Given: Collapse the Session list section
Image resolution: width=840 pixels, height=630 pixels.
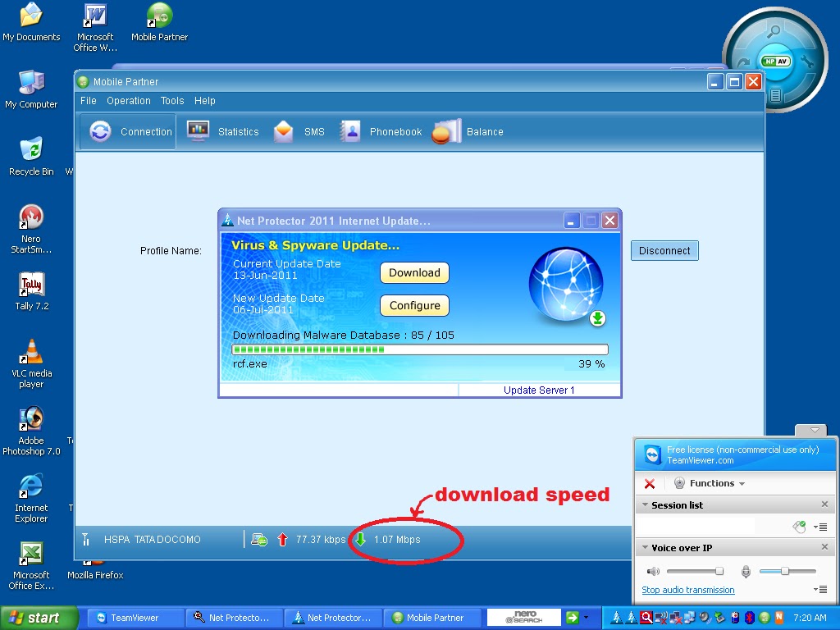Looking at the screenshot, I should click(646, 504).
